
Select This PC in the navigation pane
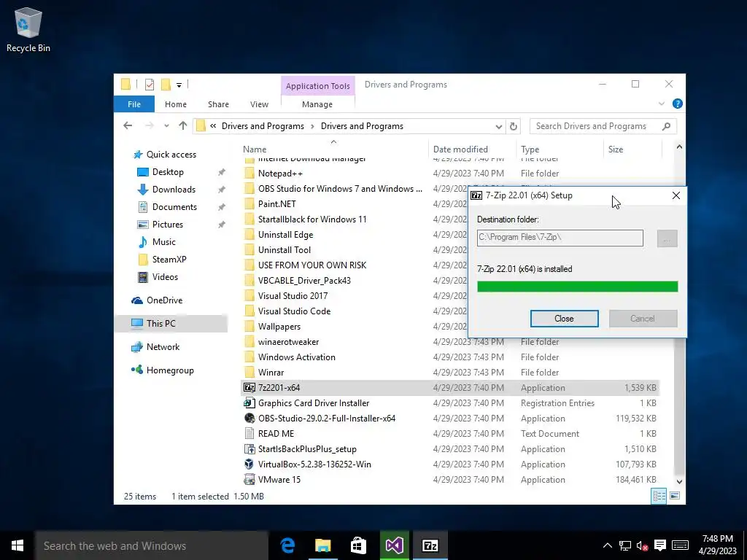[x=161, y=323]
